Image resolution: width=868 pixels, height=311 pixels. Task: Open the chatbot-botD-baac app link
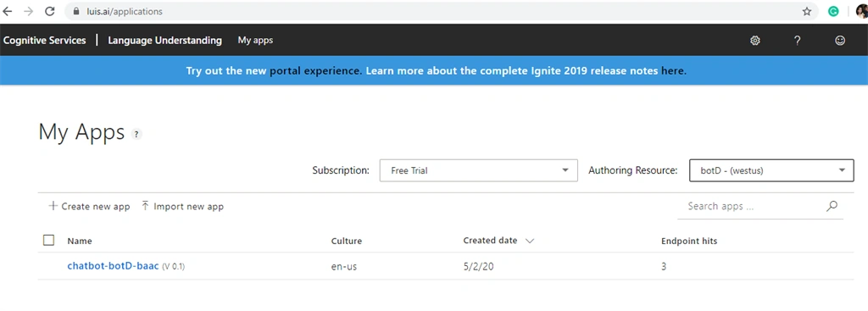pyautogui.click(x=113, y=266)
